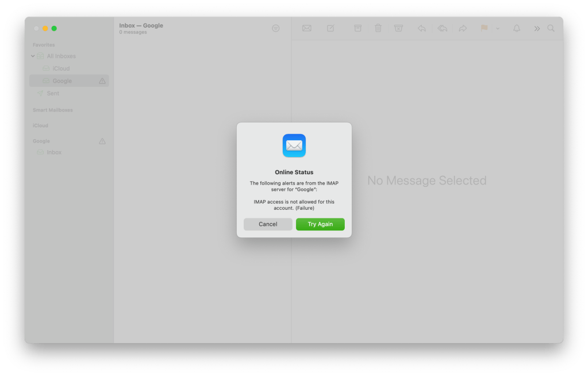Flag the selected message
Viewport: 588px width, 376px height.
483,28
